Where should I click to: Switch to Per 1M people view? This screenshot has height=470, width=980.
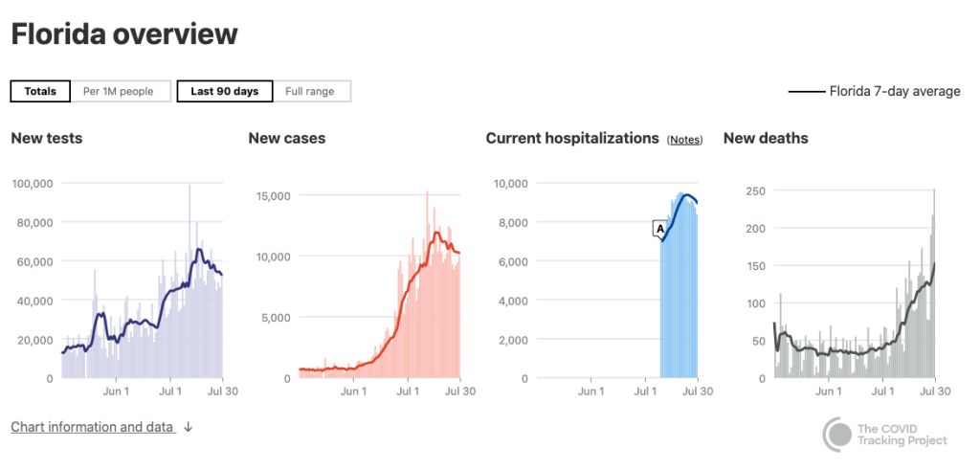pyautogui.click(x=119, y=92)
